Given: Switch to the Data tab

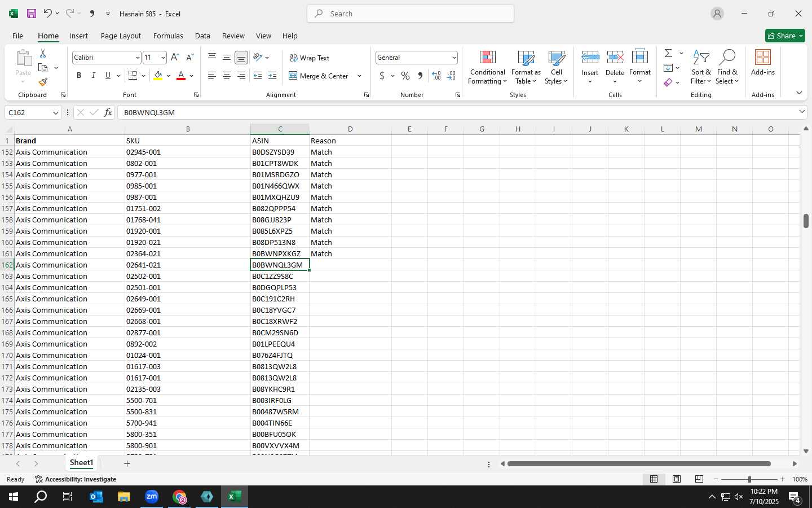Looking at the screenshot, I should 202,36.
